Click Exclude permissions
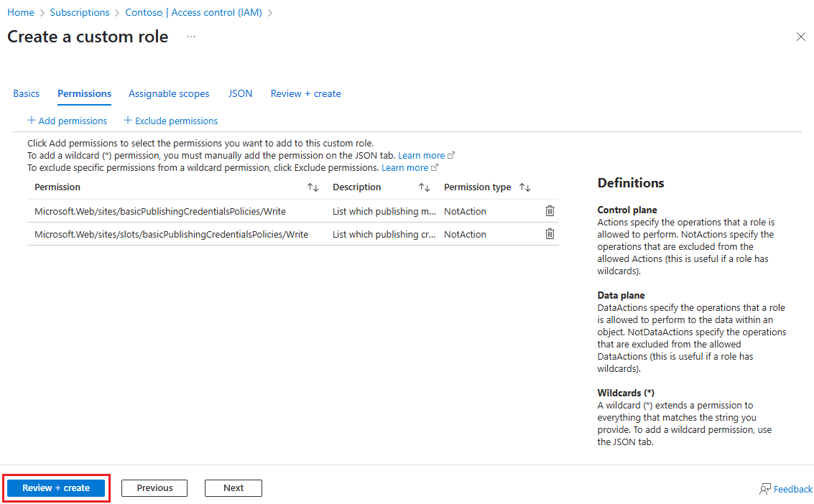The height and width of the screenshot is (504, 814). click(x=170, y=121)
